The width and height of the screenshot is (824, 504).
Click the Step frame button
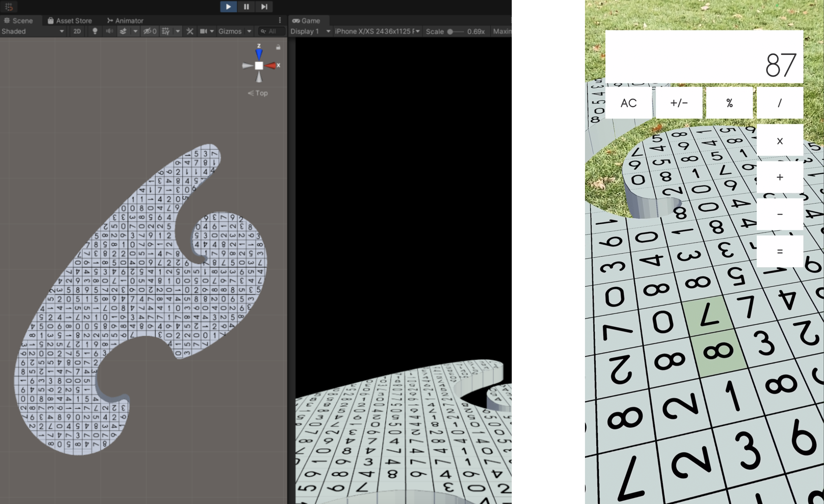tap(264, 7)
